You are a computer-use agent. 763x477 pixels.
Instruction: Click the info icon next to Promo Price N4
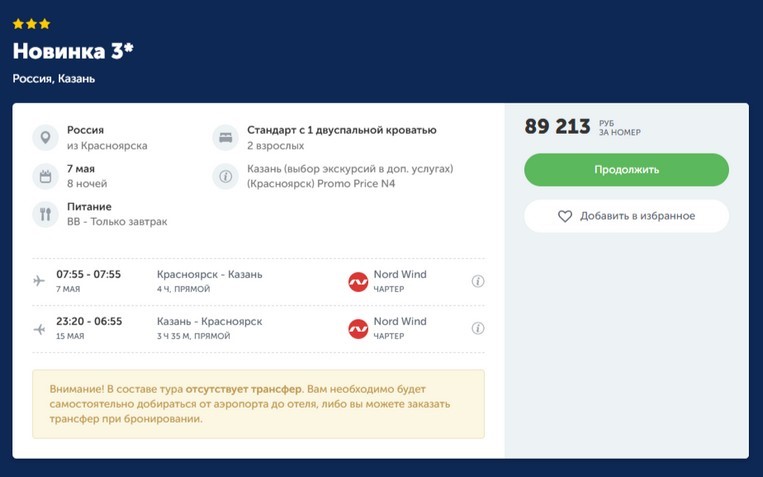225,176
